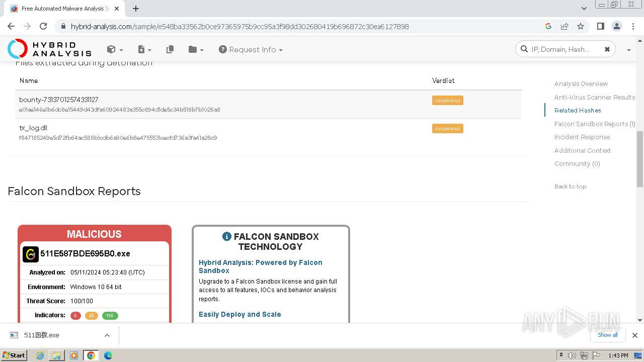Launch Microsoft Edge from taskbar

click(108, 355)
